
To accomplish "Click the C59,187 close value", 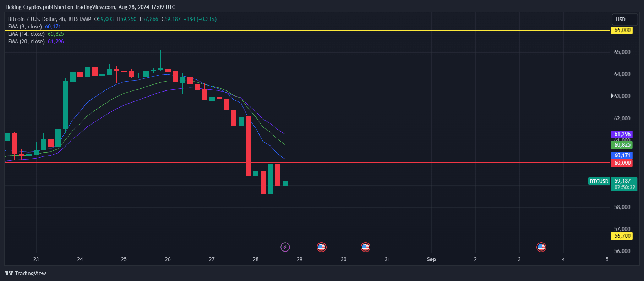I will [171, 19].
